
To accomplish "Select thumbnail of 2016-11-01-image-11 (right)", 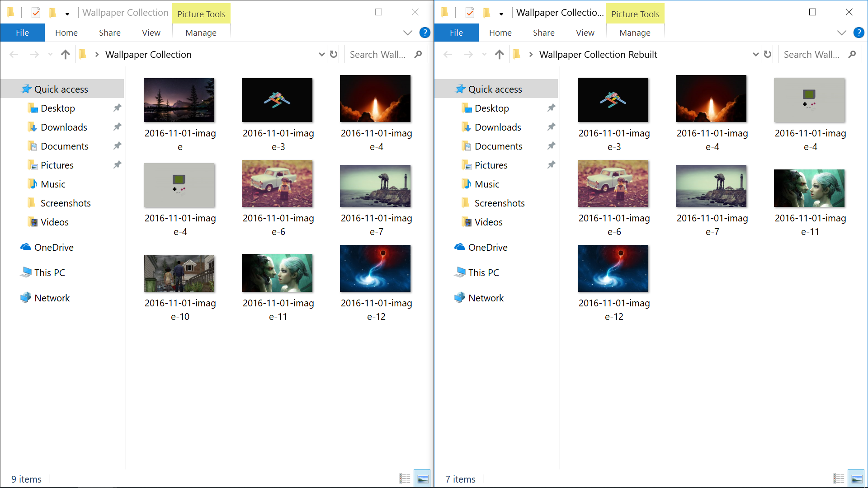I will (x=810, y=188).
